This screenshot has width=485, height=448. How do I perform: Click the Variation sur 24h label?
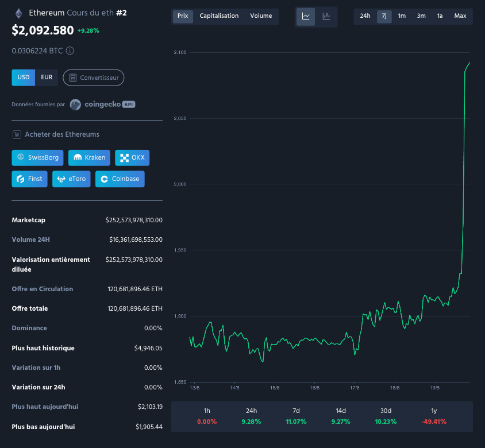(x=39, y=387)
